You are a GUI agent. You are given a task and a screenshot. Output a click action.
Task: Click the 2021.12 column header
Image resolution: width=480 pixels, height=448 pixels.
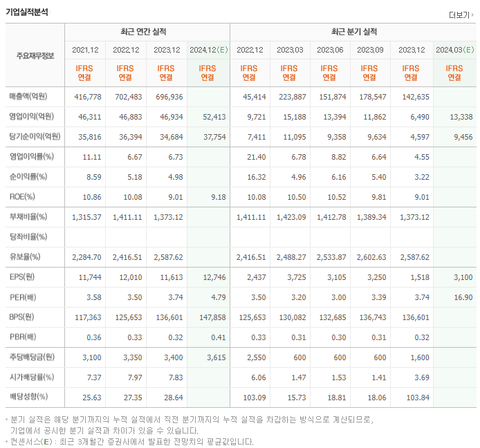click(x=85, y=50)
